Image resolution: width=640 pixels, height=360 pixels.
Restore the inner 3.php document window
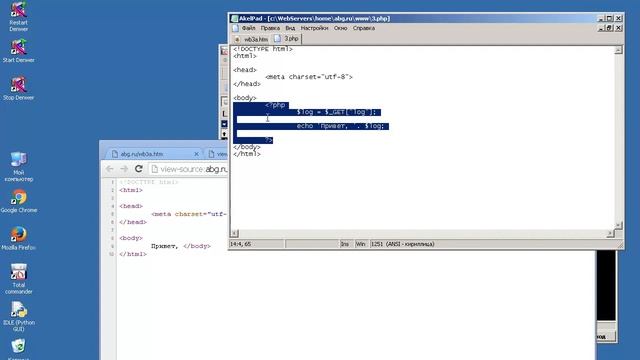tap(609, 28)
